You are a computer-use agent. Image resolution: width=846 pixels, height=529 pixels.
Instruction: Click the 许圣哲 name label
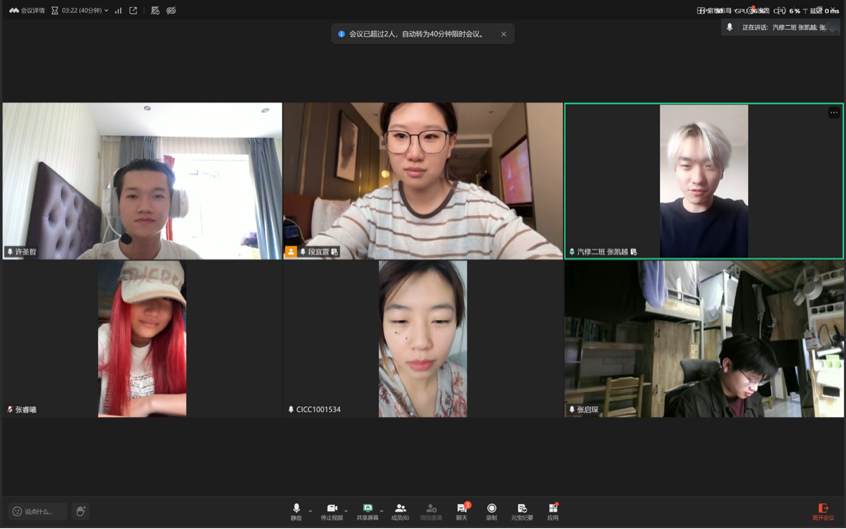[x=25, y=252]
